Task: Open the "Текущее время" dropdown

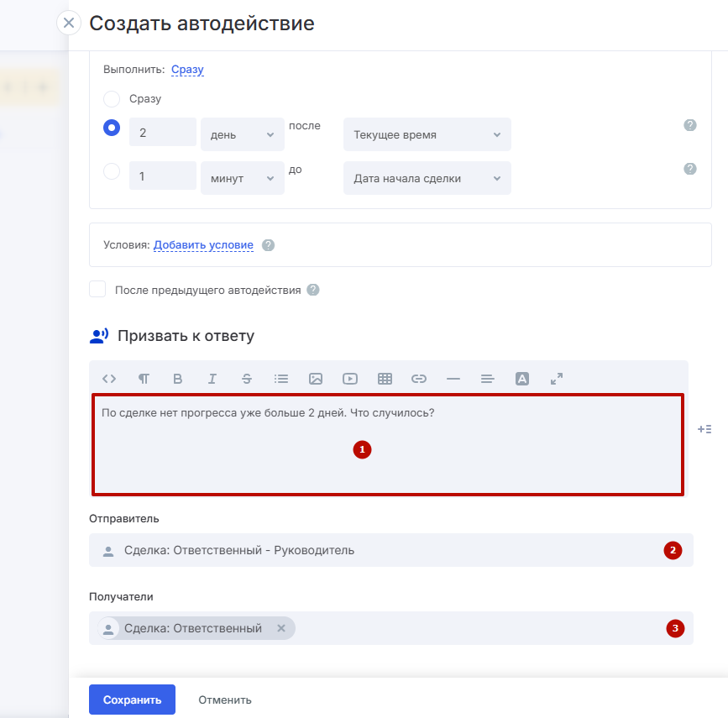Action: (427, 134)
